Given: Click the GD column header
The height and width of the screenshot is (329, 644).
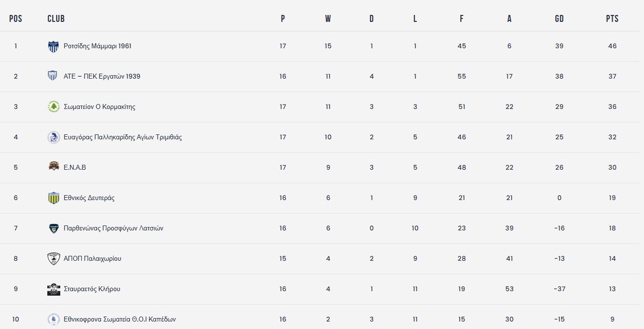Looking at the screenshot, I should pyautogui.click(x=559, y=19).
